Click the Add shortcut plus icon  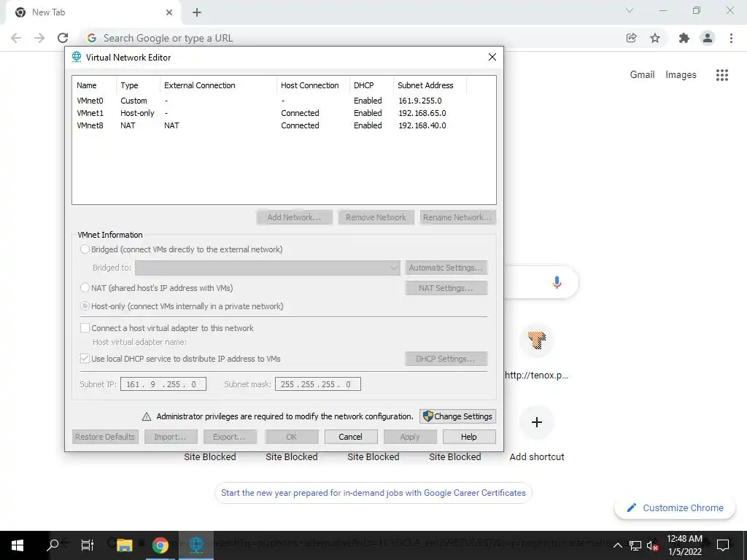(x=536, y=422)
